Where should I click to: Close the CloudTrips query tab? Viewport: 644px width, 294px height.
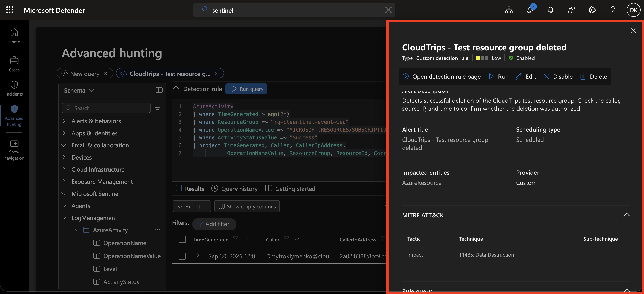click(x=216, y=73)
